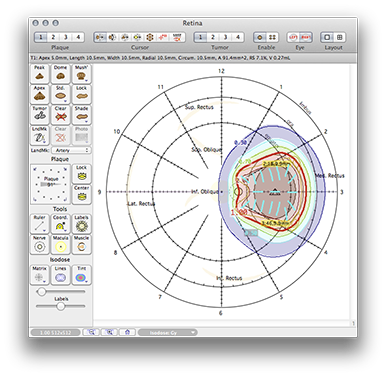Click the Med. Rectus label on diagram
This screenshot has height=377, width=386.
pyautogui.click(x=330, y=175)
